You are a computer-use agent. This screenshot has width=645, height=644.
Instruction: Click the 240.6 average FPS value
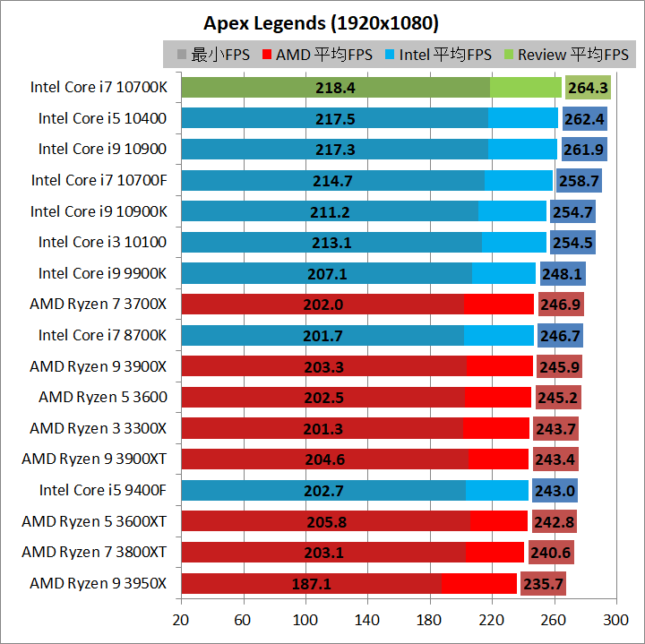pyautogui.click(x=551, y=553)
